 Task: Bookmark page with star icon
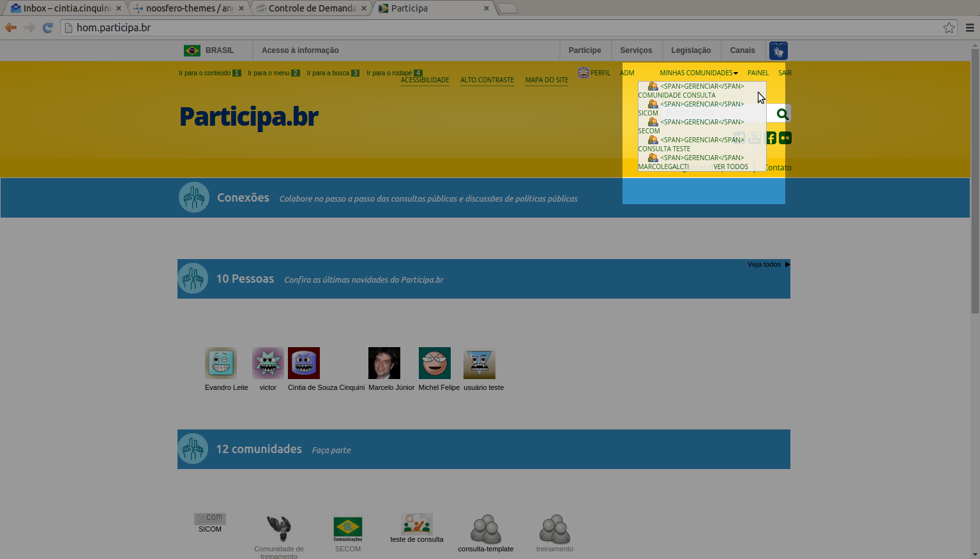[949, 27]
